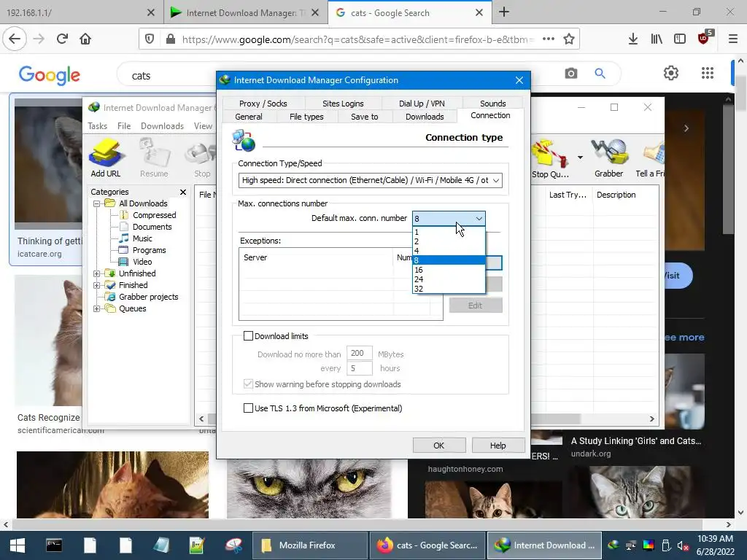This screenshot has height=560, width=747.
Task: Click Help in configuration dialog
Action: (x=498, y=446)
